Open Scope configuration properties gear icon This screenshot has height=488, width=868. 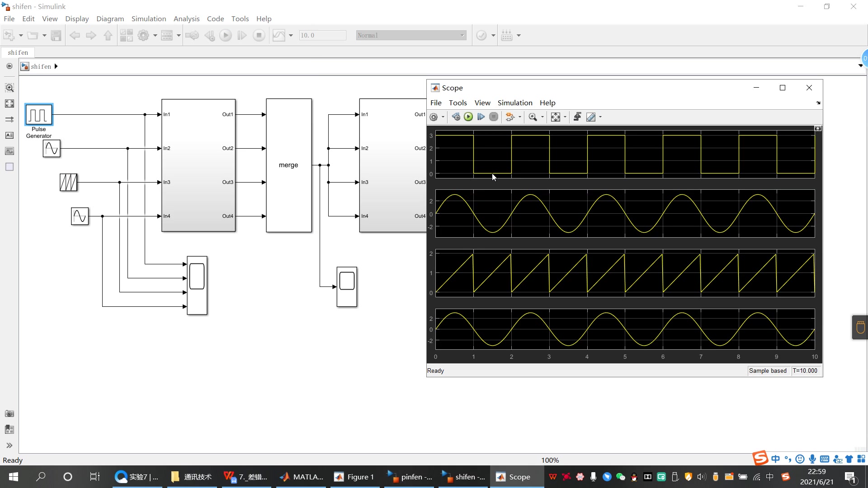point(434,117)
